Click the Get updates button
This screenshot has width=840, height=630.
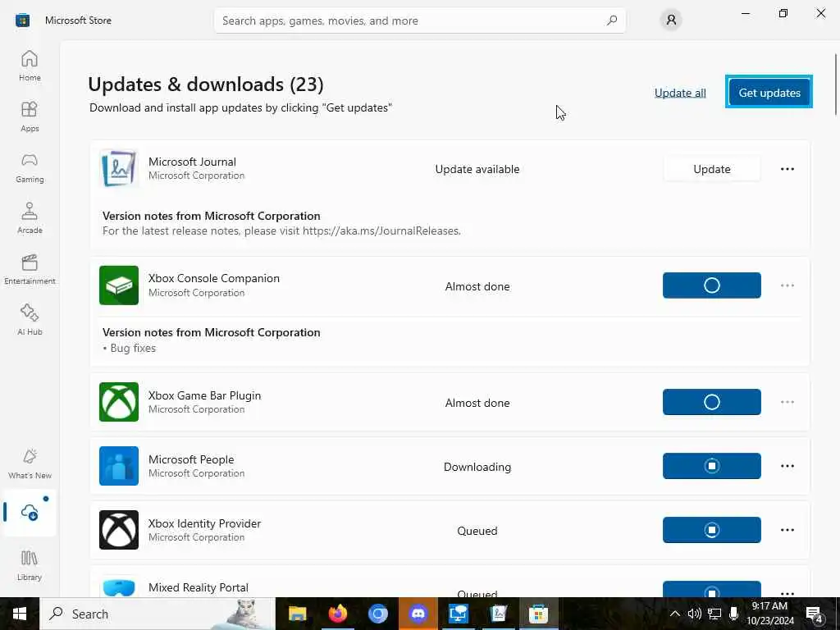pos(769,92)
